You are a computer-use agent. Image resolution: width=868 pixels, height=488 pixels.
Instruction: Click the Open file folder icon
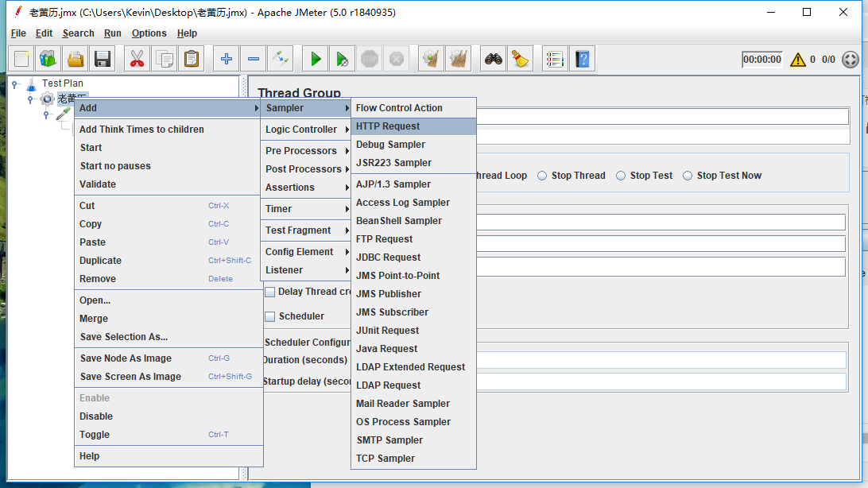click(76, 59)
